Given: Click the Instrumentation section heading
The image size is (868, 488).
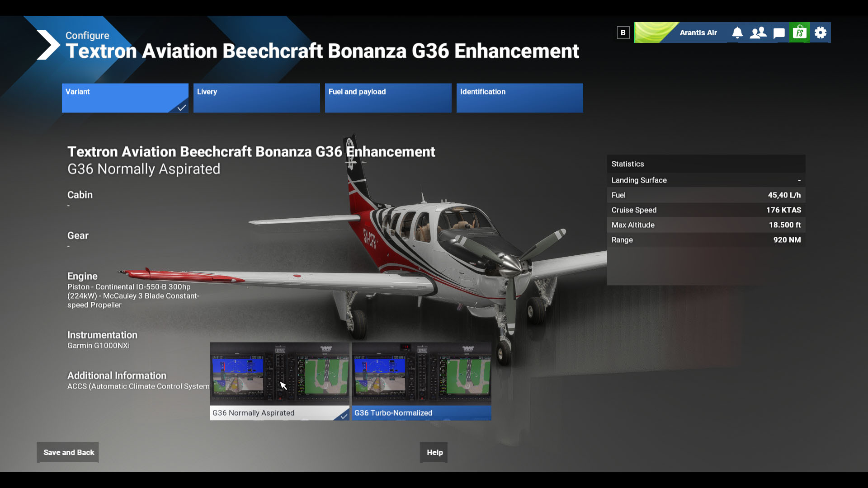Looking at the screenshot, I should point(102,335).
